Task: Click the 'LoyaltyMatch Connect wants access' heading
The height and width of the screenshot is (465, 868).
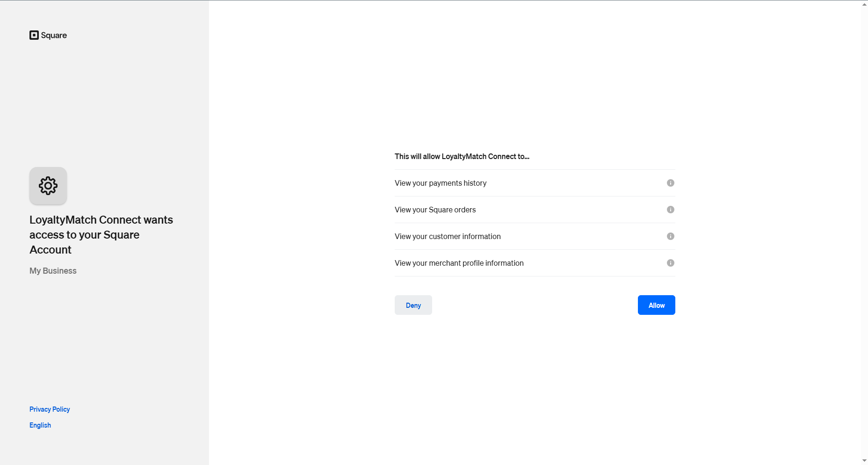Action: pos(101,235)
